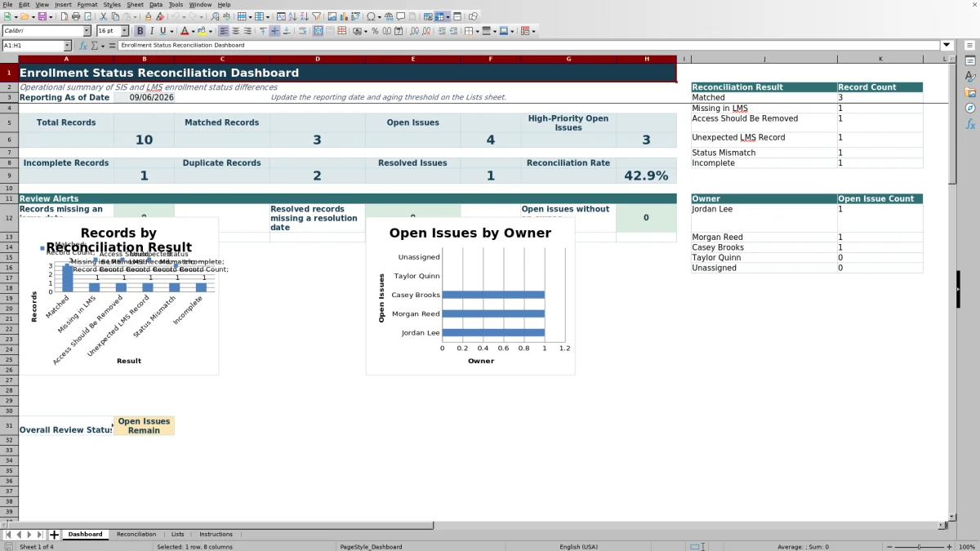Image resolution: width=980 pixels, height=551 pixels.
Task: Open the font size dropdown
Action: pyautogui.click(x=124, y=31)
